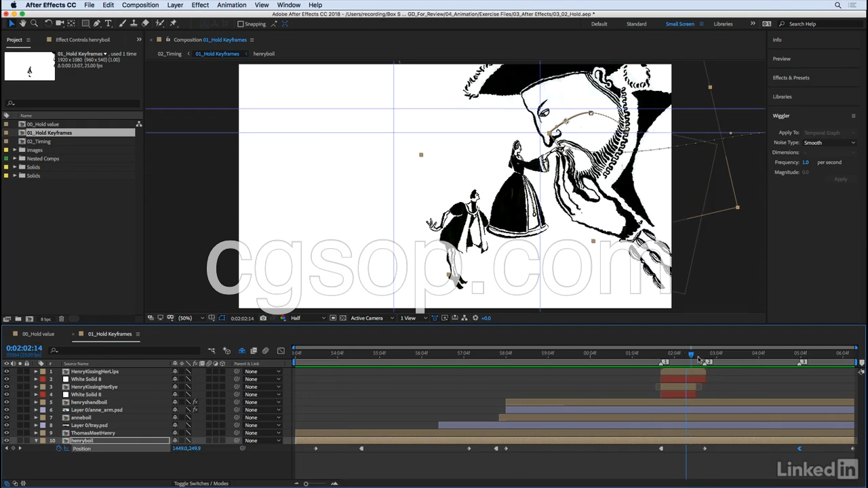This screenshot has width=868, height=488.
Task: Select the Brush tool
Action: point(123,24)
